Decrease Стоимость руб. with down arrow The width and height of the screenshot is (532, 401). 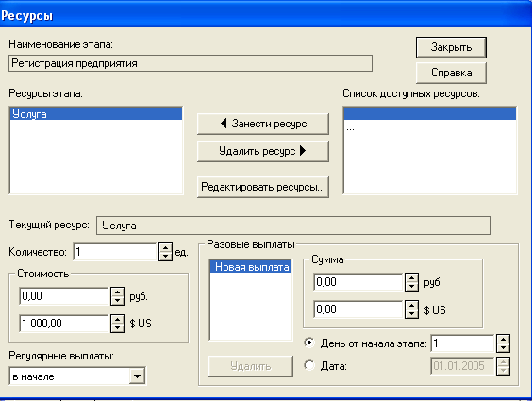[x=117, y=301]
